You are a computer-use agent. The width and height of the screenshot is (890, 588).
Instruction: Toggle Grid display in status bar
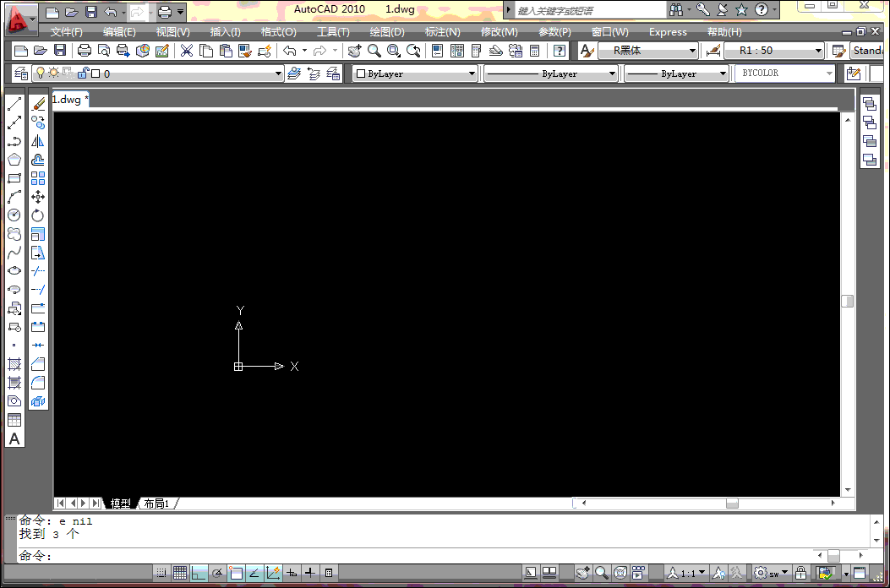[180, 573]
